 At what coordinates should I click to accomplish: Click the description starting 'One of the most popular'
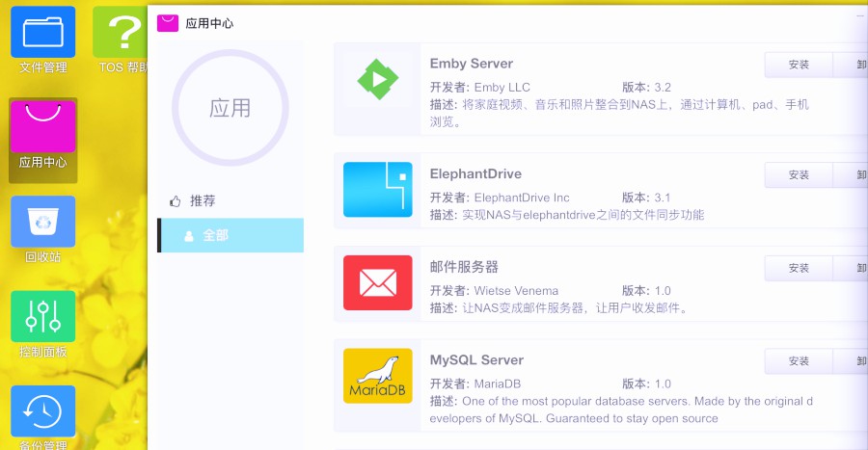(622, 410)
